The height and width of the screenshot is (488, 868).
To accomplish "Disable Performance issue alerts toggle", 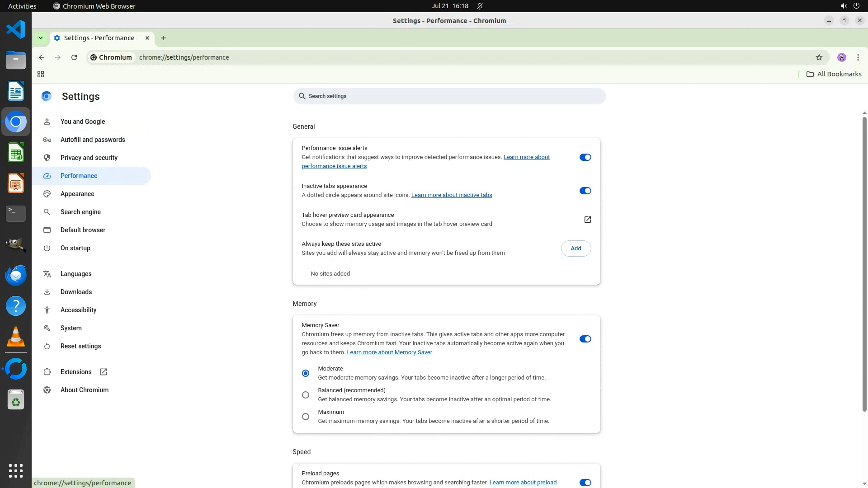I will (585, 157).
